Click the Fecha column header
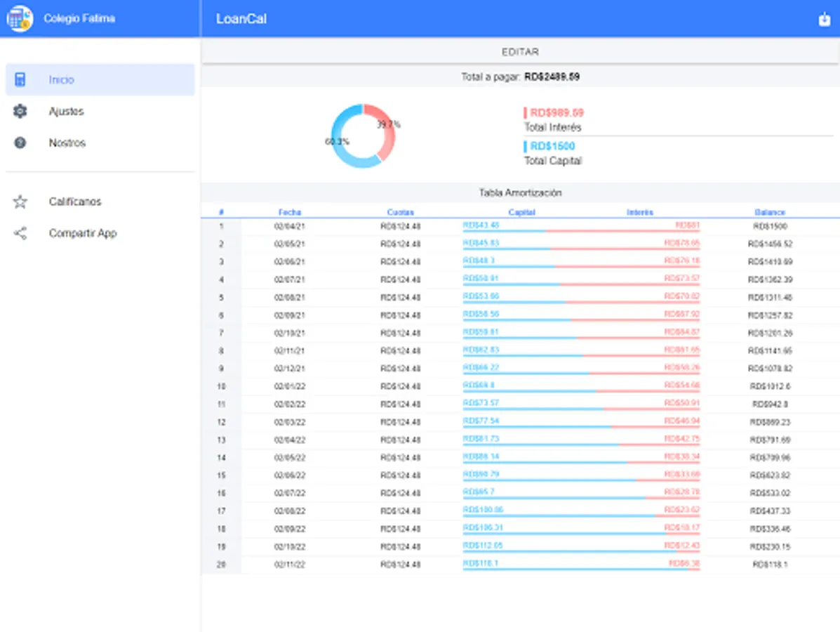840x632 pixels. pos(289,212)
